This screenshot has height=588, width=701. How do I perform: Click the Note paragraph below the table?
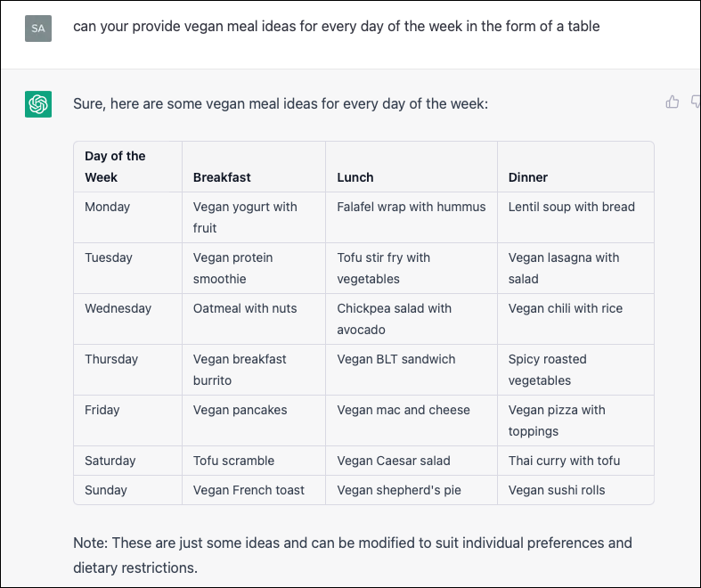[353, 555]
